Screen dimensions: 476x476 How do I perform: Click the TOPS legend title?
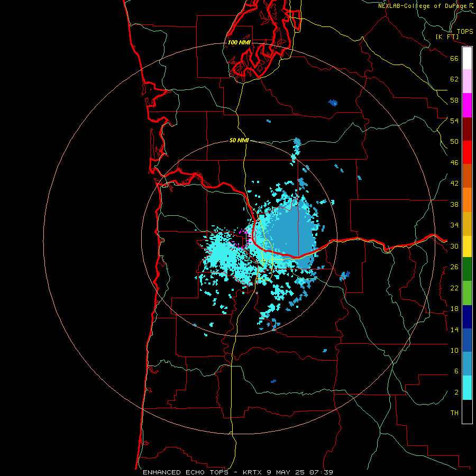465,31
